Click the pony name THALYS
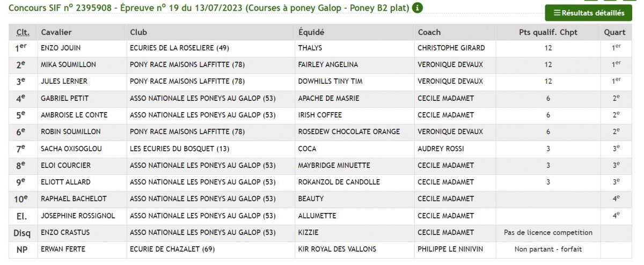 click(x=310, y=48)
